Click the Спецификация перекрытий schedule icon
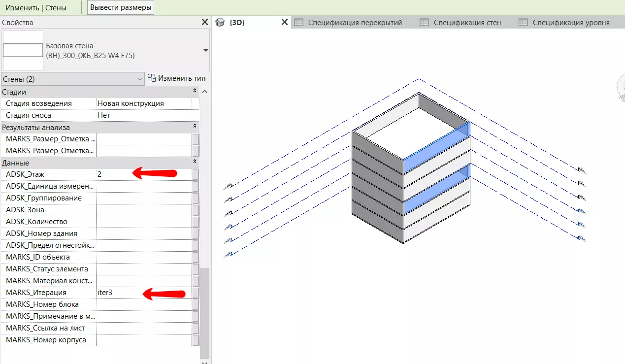 (x=298, y=23)
